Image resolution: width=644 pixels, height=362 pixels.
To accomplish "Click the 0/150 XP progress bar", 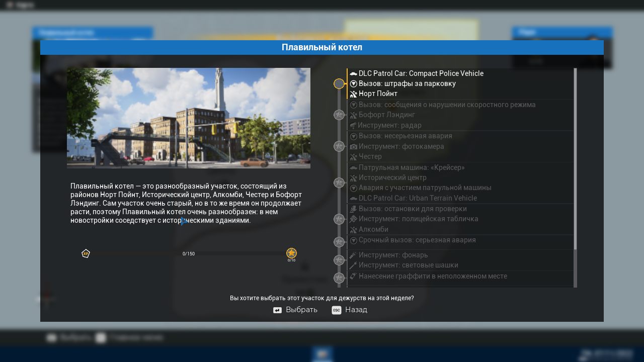I will click(x=188, y=253).
